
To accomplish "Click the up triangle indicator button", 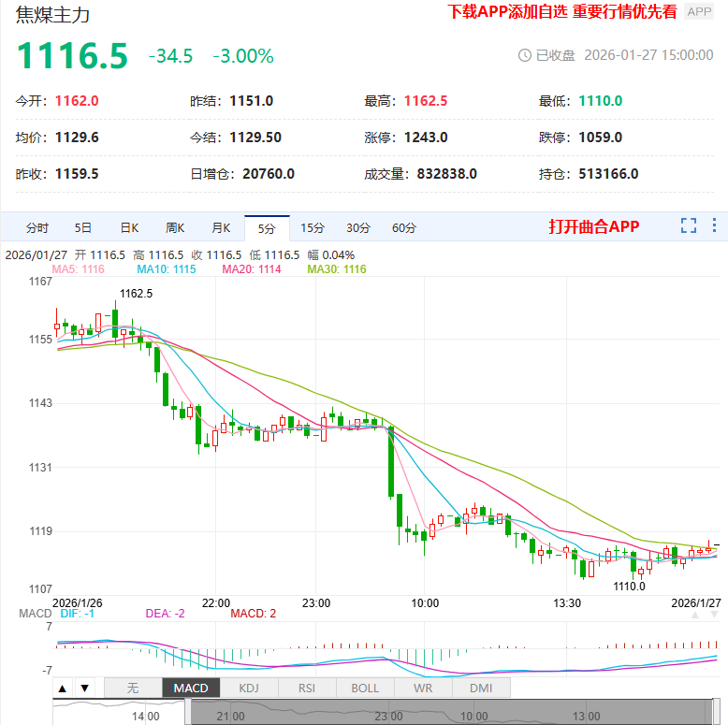I will coord(63,688).
